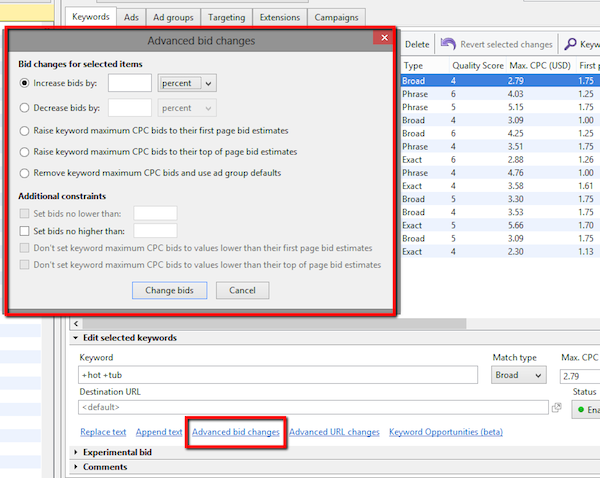Collapse the Edit selected keywords section

(x=78, y=338)
